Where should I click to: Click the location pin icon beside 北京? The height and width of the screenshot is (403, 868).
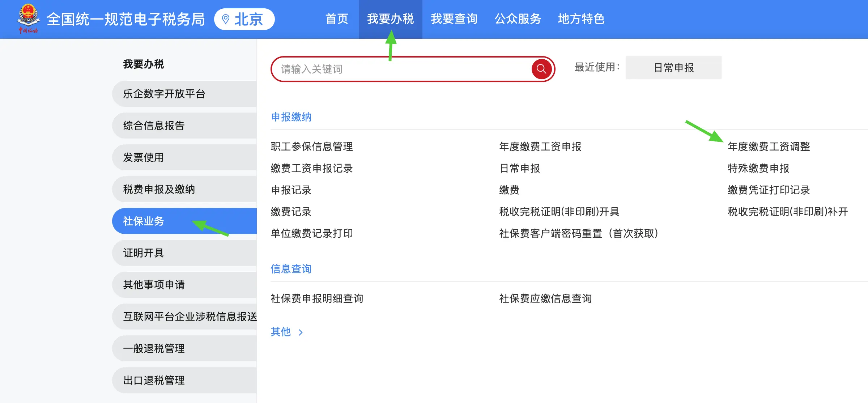click(x=226, y=19)
